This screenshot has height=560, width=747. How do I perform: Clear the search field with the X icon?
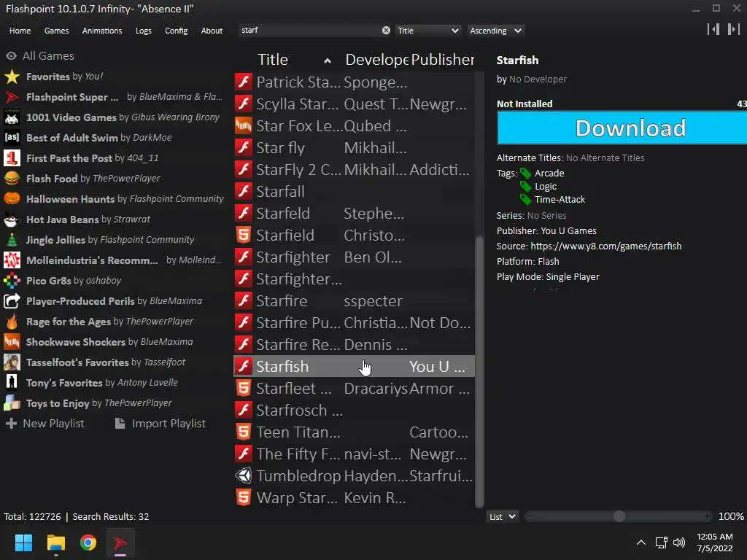[386, 31]
